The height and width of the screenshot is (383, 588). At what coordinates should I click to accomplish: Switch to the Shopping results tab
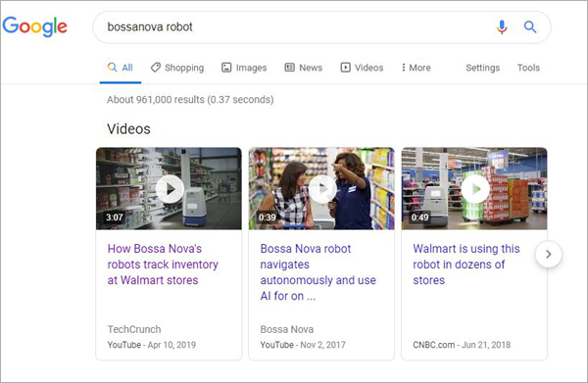pos(177,68)
